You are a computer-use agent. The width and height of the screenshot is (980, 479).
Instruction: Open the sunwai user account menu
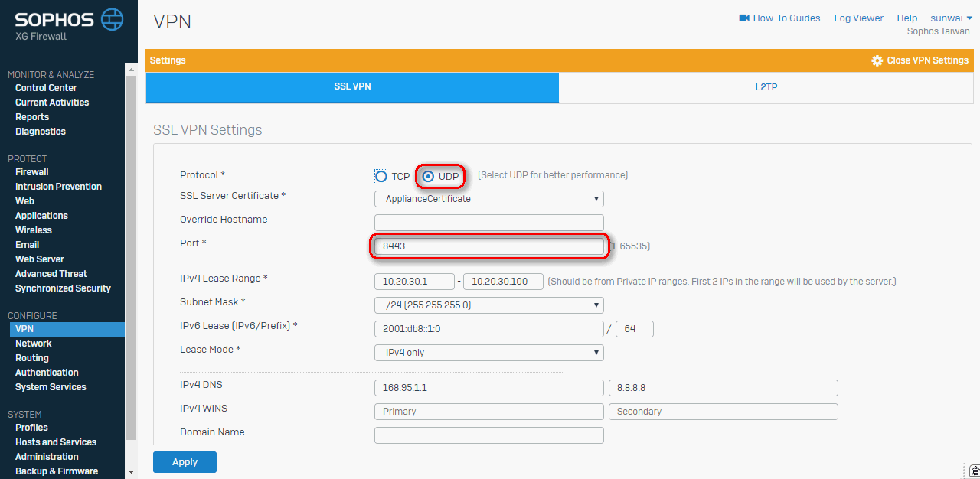click(951, 18)
